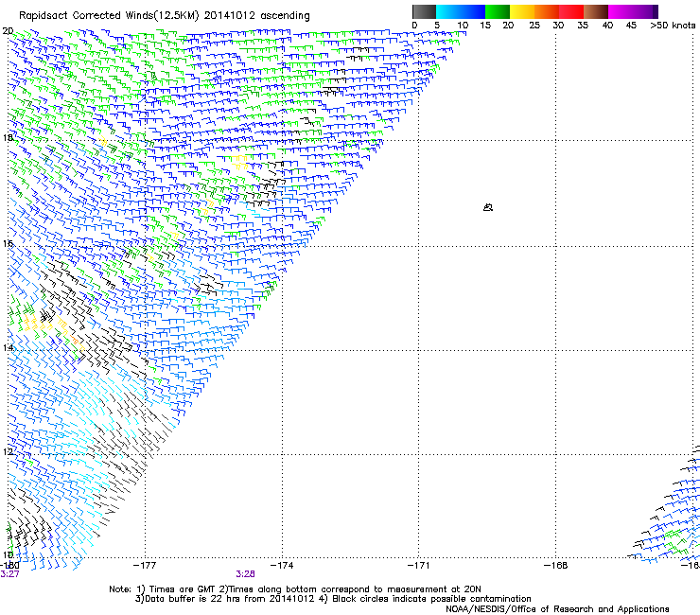Click the green 15-20 knots legend swatch
Screen dimensions: 700x615
pyautogui.click(x=498, y=11)
